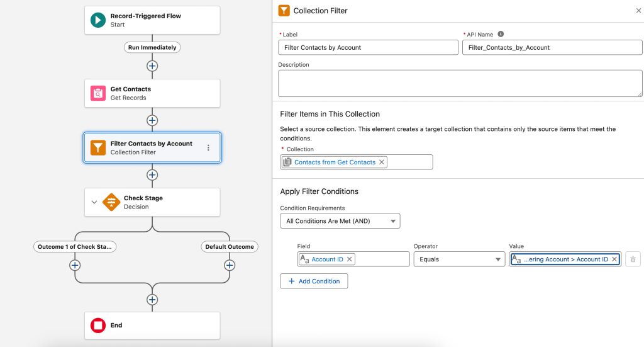644x347 pixels.
Task: Click the condition Field input box
Action: [353, 259]
